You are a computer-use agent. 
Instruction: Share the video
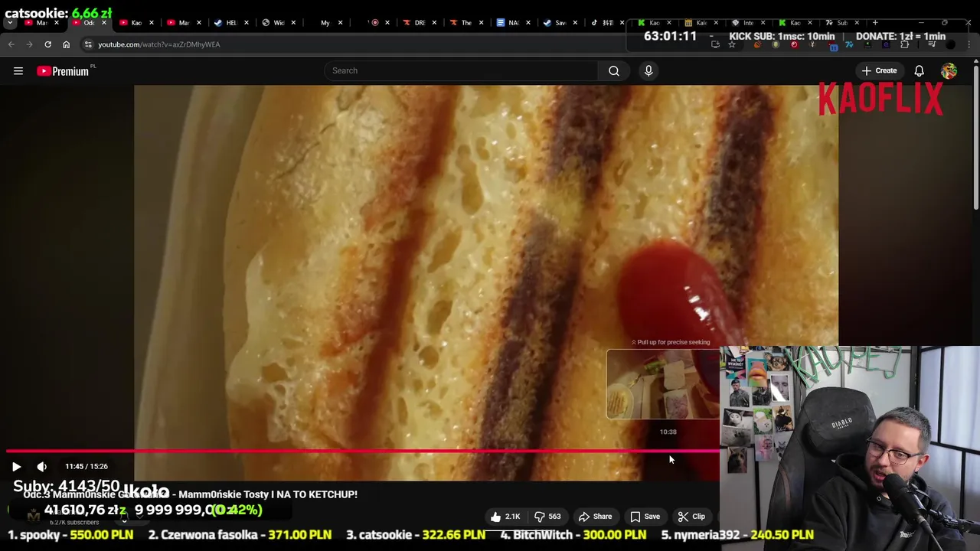point(595,517)
